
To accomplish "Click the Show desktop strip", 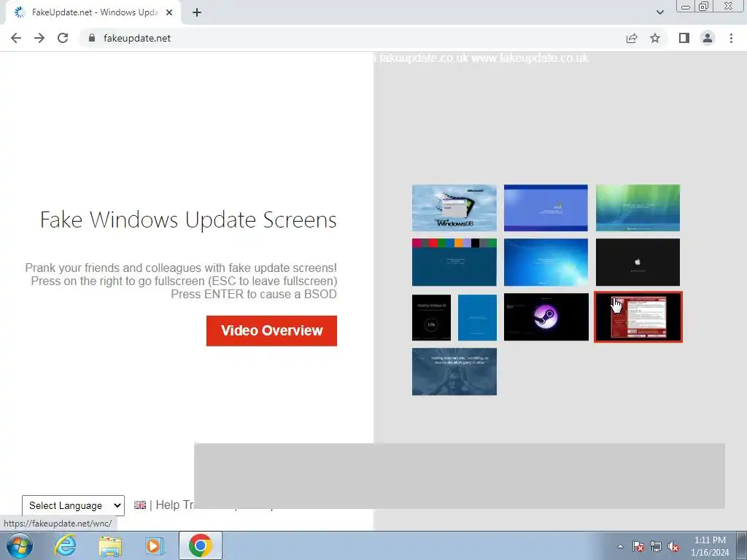I will point(742,545).
